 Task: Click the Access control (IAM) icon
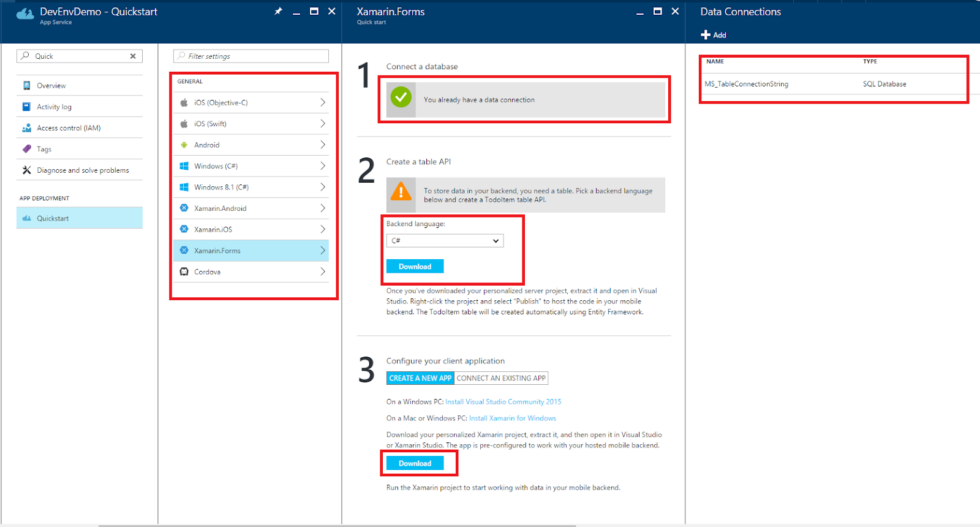(27, 128)
